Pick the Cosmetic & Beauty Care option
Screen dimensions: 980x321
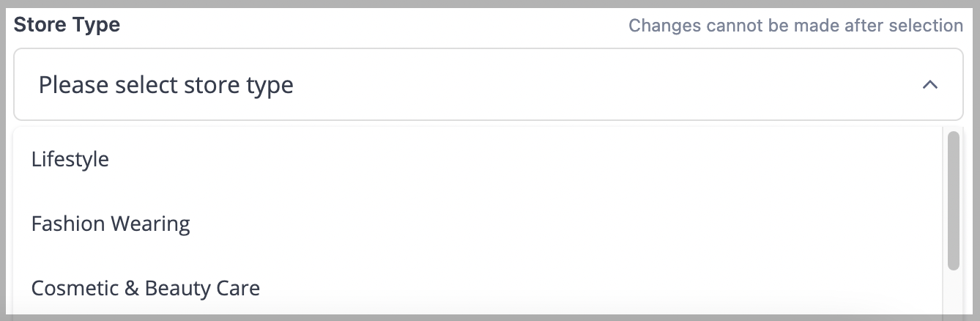pyautogui.click(x=478, y=288)
